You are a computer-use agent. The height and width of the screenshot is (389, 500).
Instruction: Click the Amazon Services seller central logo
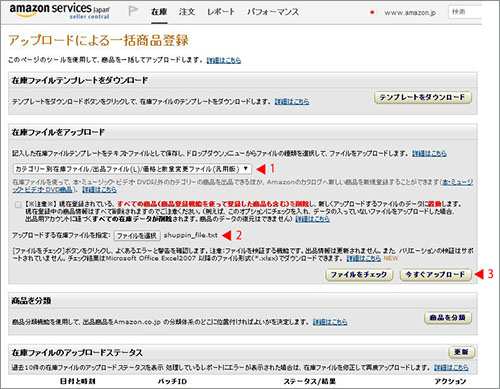[x=59, y=11]
